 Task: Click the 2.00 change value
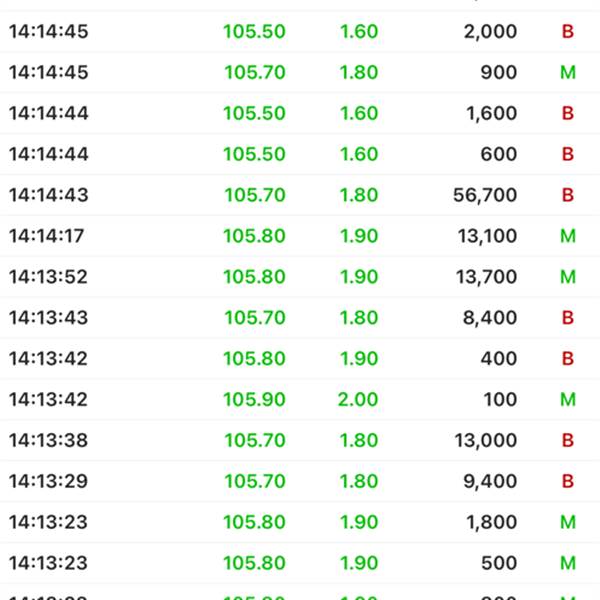pos(359,400)
